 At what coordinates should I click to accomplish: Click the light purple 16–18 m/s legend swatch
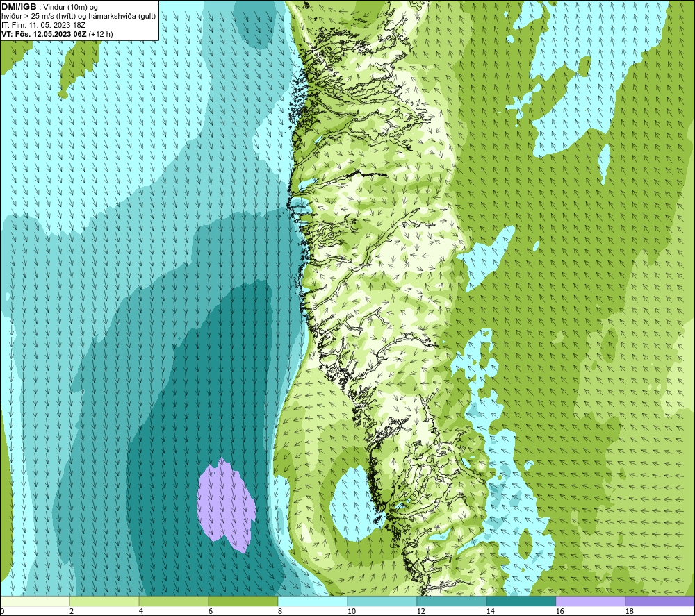tap(590, 601)
